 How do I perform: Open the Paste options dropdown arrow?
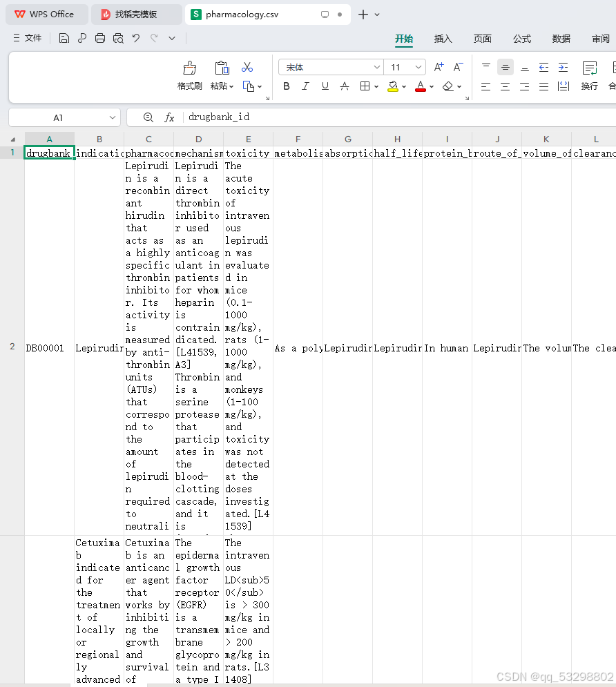point(231,86)
